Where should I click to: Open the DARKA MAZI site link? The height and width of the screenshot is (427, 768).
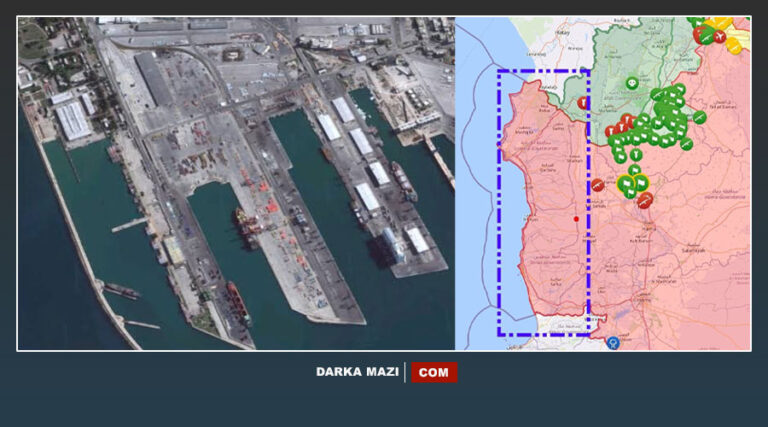click(356, 372)
